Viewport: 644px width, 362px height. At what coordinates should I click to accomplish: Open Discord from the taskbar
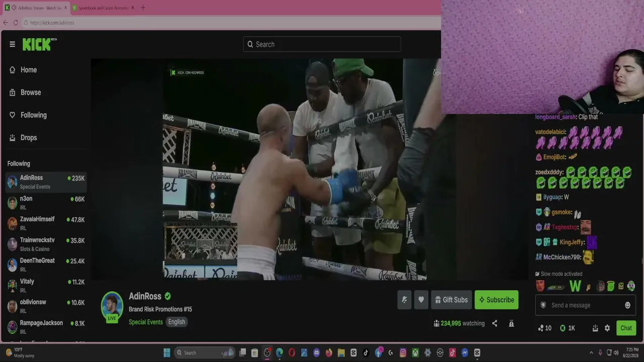tap(316, 352)
